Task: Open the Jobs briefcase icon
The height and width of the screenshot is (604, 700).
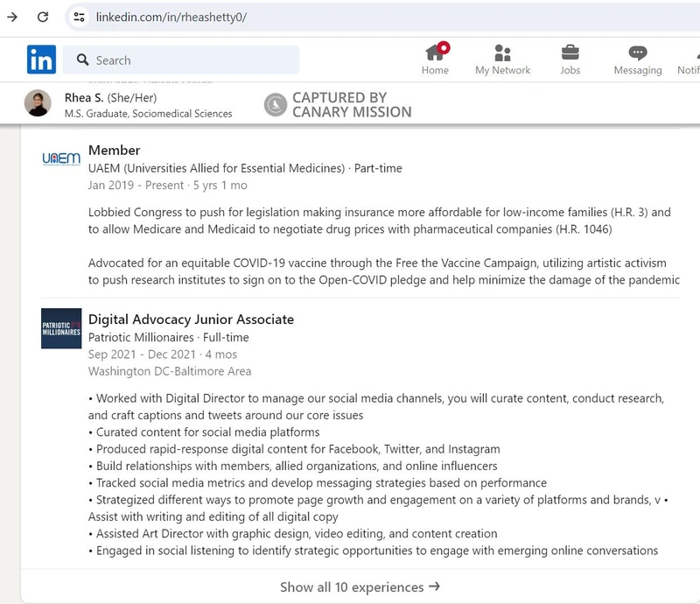Action: tap(570, 53)
